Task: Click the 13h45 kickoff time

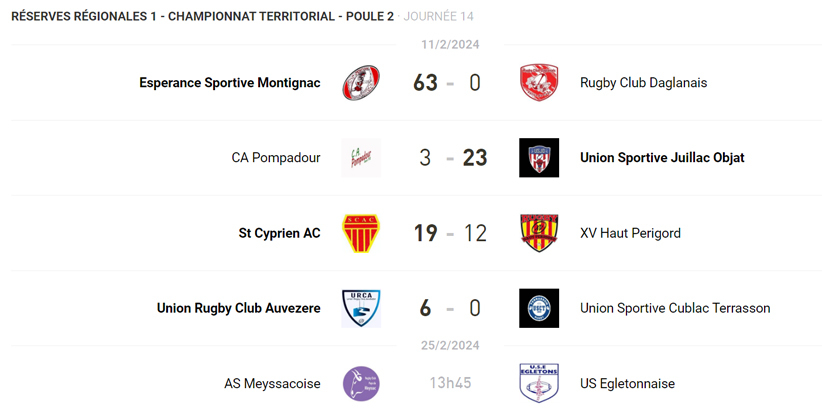Action: pos(450,383)
